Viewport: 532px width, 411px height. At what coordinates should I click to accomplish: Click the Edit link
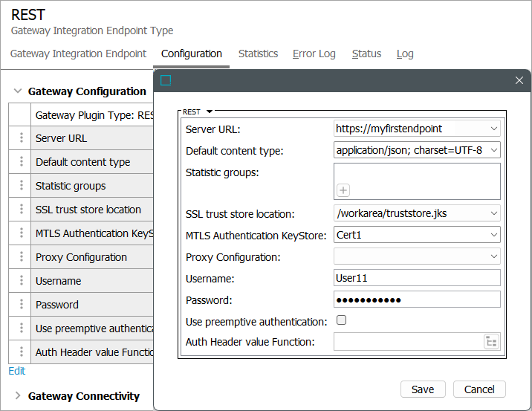[x=16, y=371]
